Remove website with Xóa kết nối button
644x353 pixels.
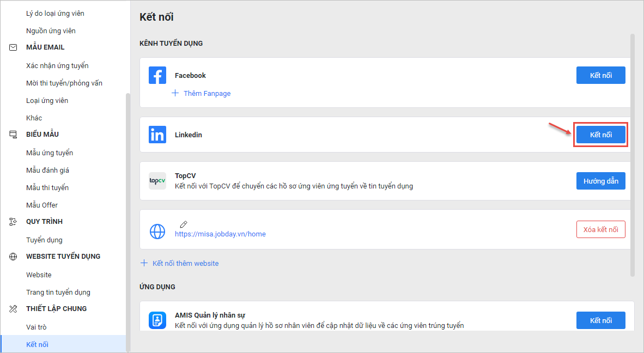tap(600, 229)
